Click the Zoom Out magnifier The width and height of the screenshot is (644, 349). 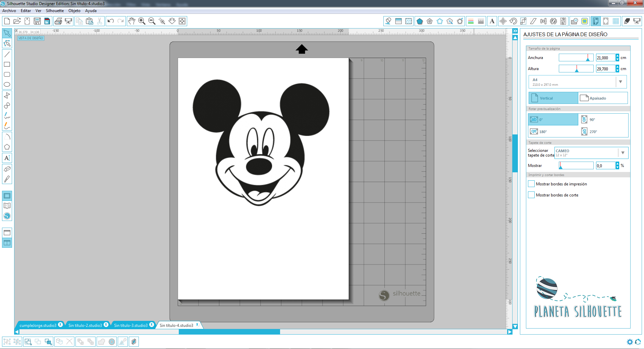[152, 21]
